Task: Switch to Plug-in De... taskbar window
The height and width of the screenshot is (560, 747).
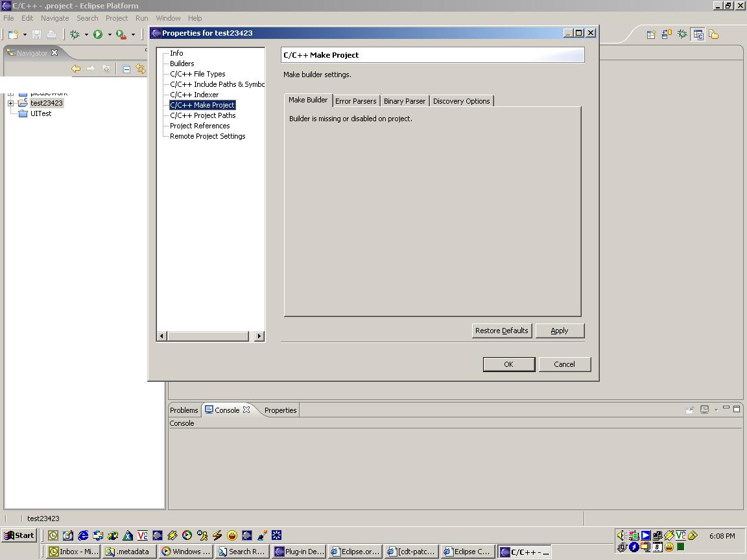Action: click(x=300, y=552)
